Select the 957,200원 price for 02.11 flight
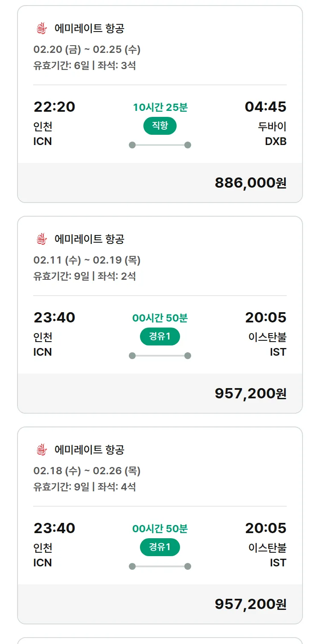 [250, 393]
